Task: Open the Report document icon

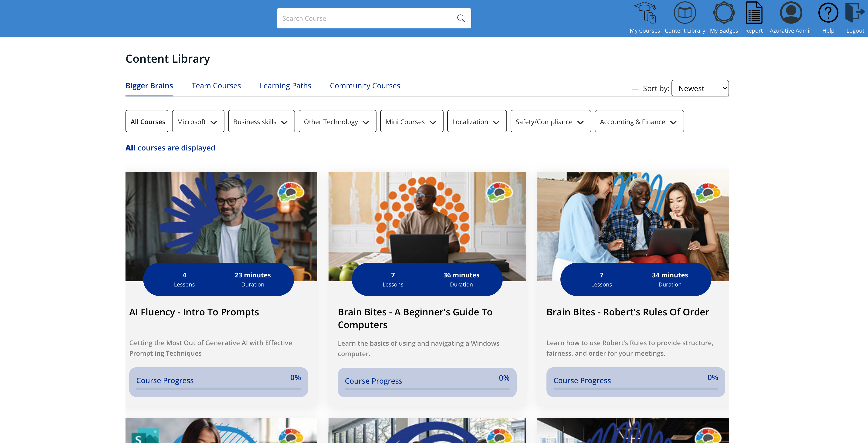Action: point(754,13)
